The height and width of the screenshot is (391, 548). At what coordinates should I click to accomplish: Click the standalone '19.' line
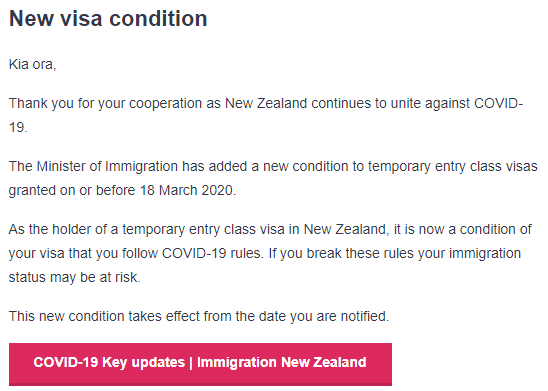[18, 128]
